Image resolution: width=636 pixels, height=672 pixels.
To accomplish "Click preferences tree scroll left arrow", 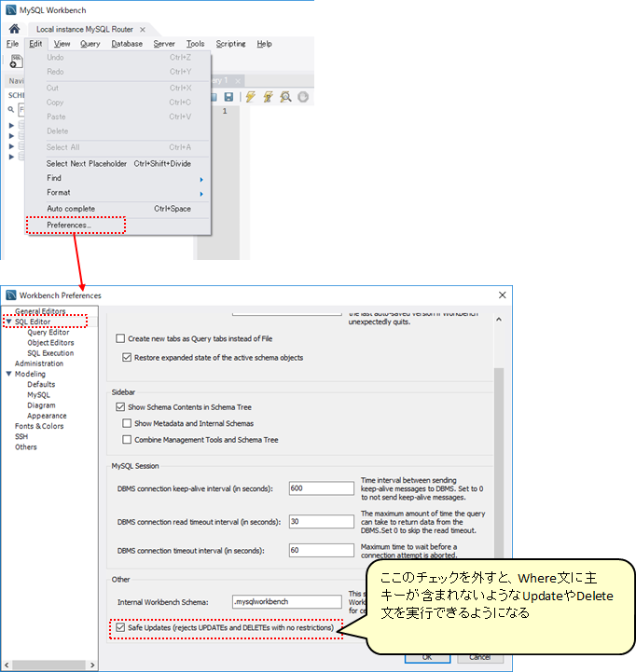I will click(x=7, y=665).
